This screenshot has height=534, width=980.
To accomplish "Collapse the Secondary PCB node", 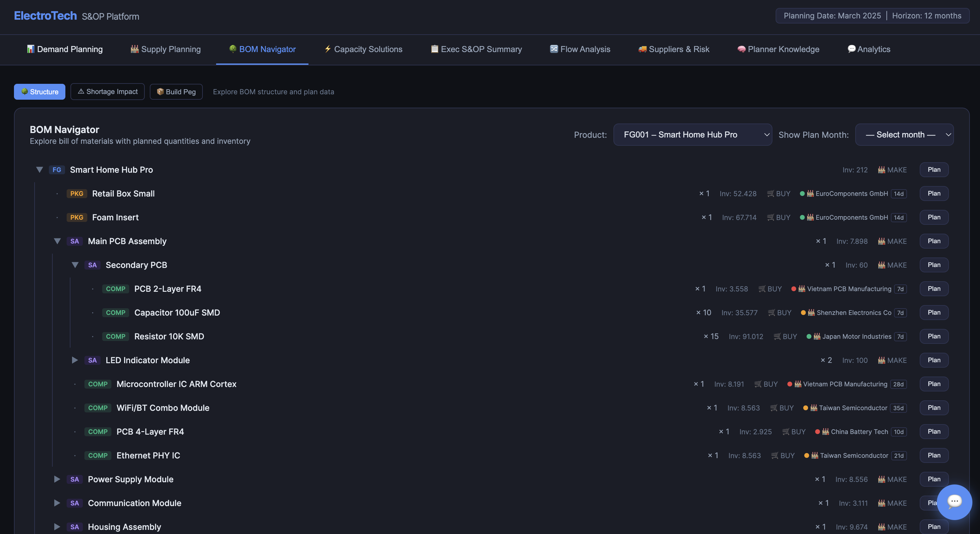I will [x=75, y=265].
